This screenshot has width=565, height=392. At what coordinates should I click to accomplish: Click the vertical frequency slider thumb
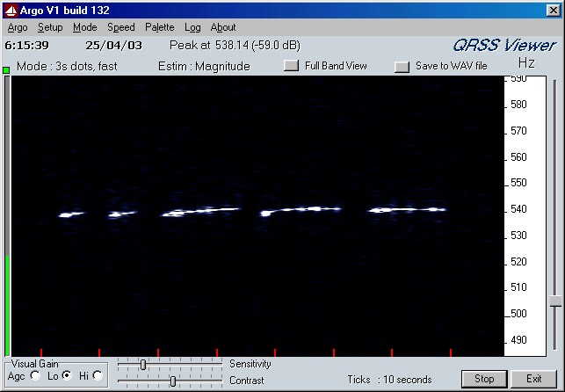(x=555, y=301)
